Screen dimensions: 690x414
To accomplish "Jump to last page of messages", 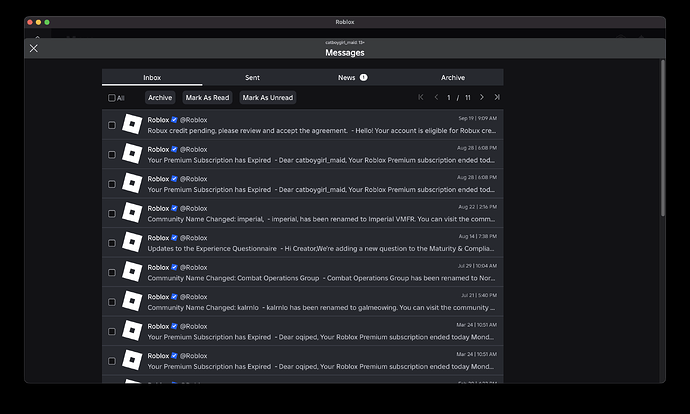I will (497, 97).
